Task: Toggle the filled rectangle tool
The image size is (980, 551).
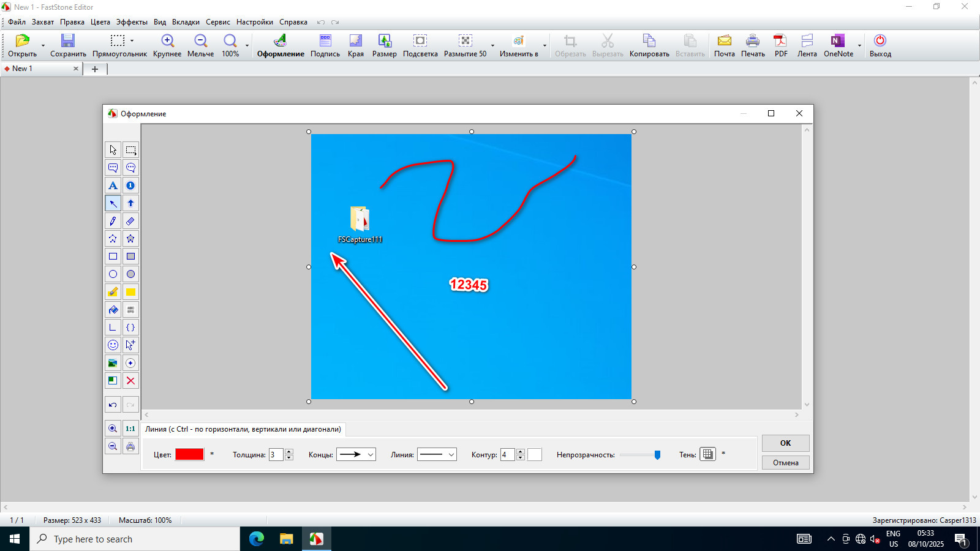Action: pos(130,257)
